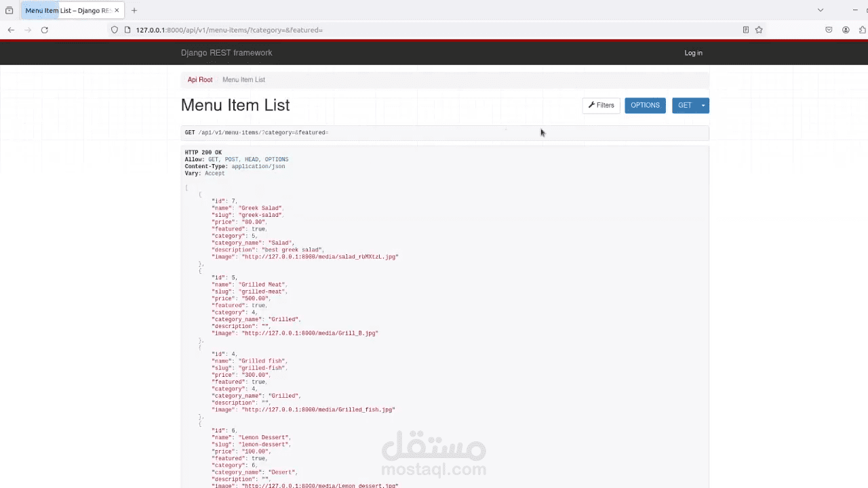Click the "500.00" price value
Image resolution: width=868 pixels, height=488 pixels.
(256, 299)
